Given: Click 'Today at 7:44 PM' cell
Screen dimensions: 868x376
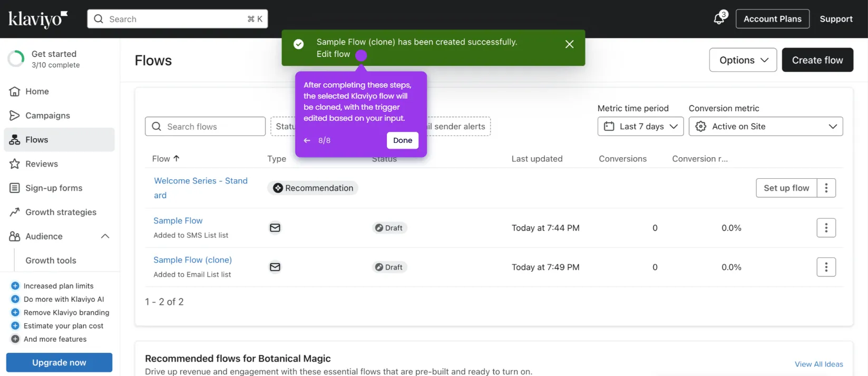Looking at the screenshot, I should click(545, 228).
